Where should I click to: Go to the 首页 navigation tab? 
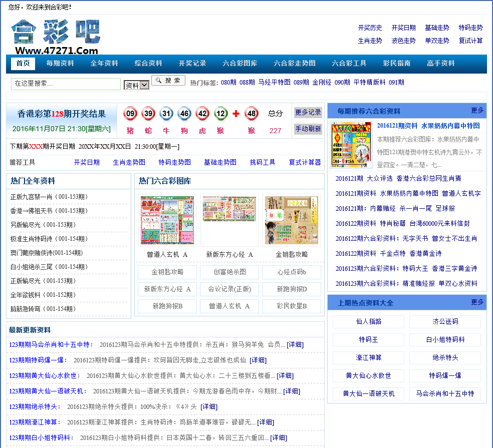[23, 64]
